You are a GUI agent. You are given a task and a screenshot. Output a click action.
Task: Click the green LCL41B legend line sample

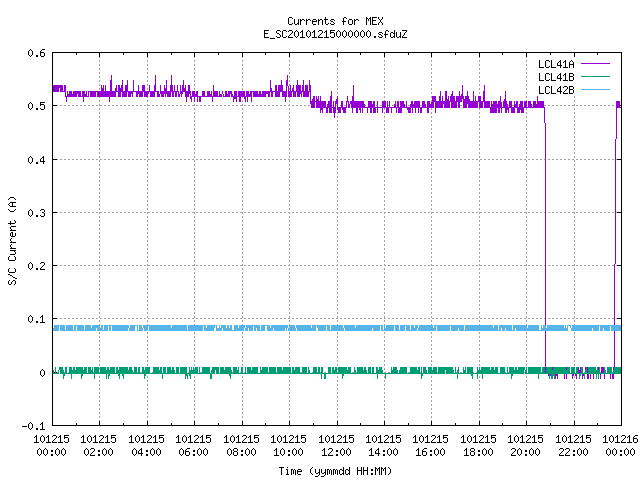pyautogui.click(x=595, y=77)
